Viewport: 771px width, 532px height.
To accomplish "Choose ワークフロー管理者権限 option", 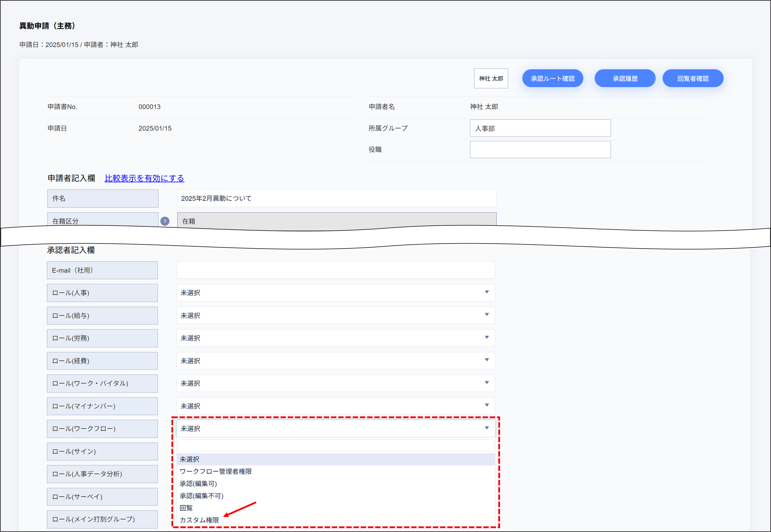I will (x=216, y=471).
